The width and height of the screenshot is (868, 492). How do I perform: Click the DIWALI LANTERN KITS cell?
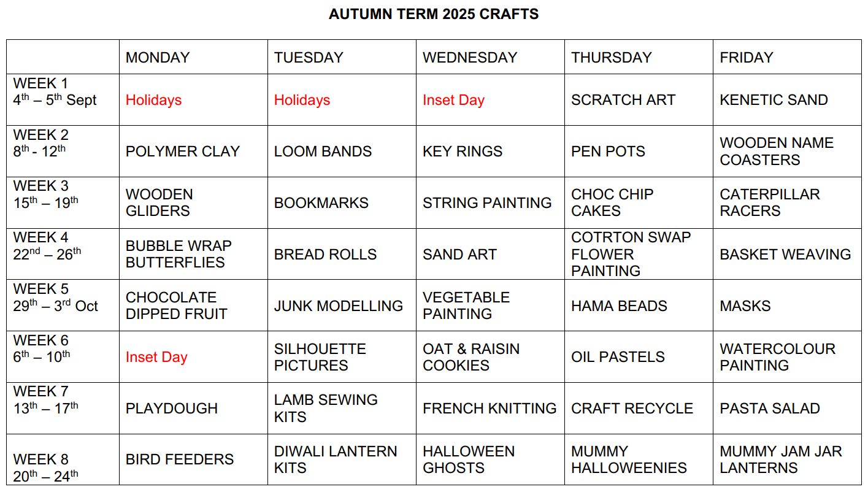click(335, 459)
